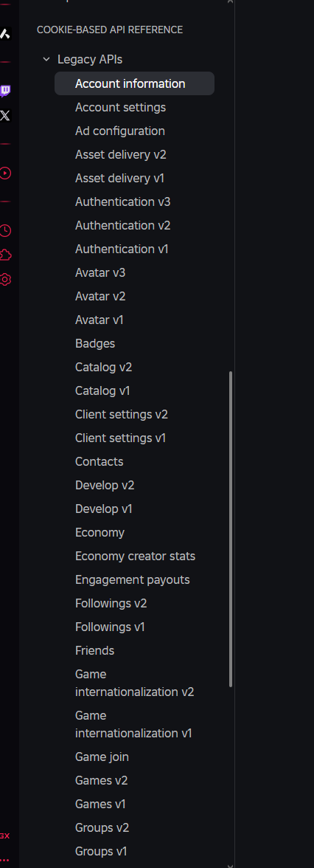Open Game internationalization v2 page
314x868 pixels.
(134, 683)
